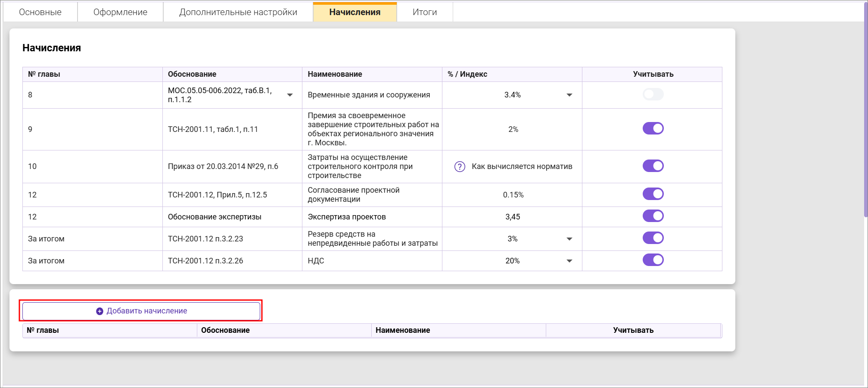
Task: Switch off premium row 9 toggle
Action: coord(653,128)
